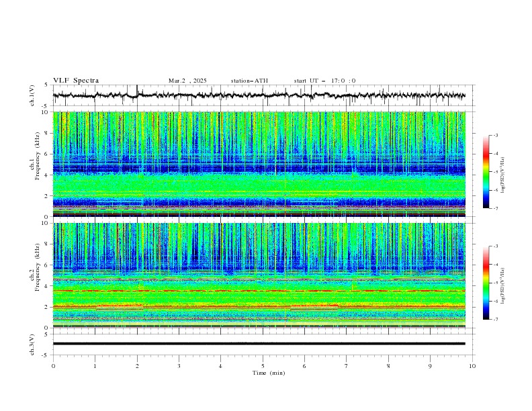Viewport: 532px width, 411px height.
Task: Click time axis tick label "3"
Action: (179, 366)
